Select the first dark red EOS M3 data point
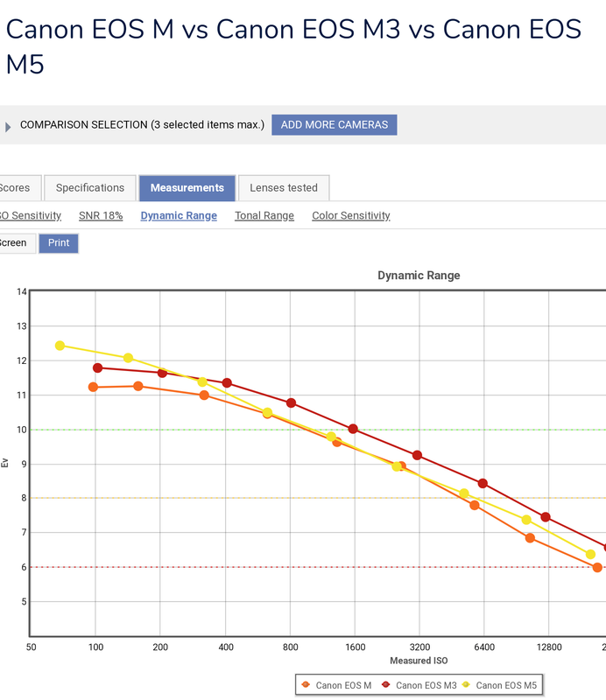 pos(98,367)
